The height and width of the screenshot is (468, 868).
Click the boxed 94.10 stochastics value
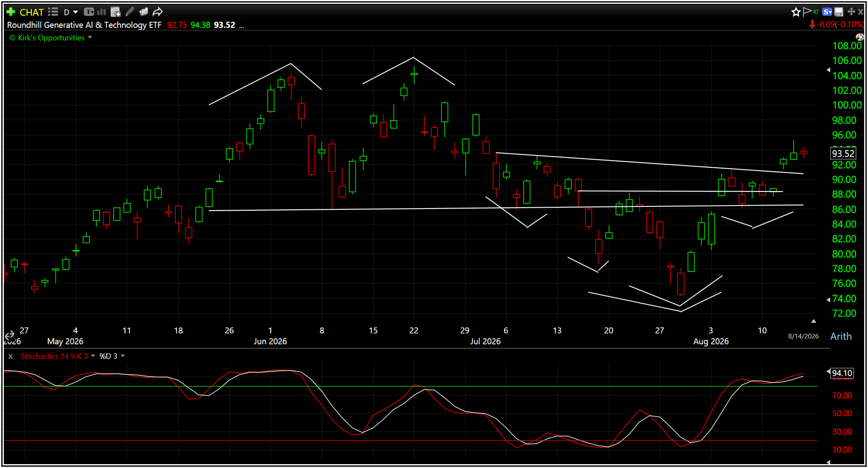(x=842, y=373)
